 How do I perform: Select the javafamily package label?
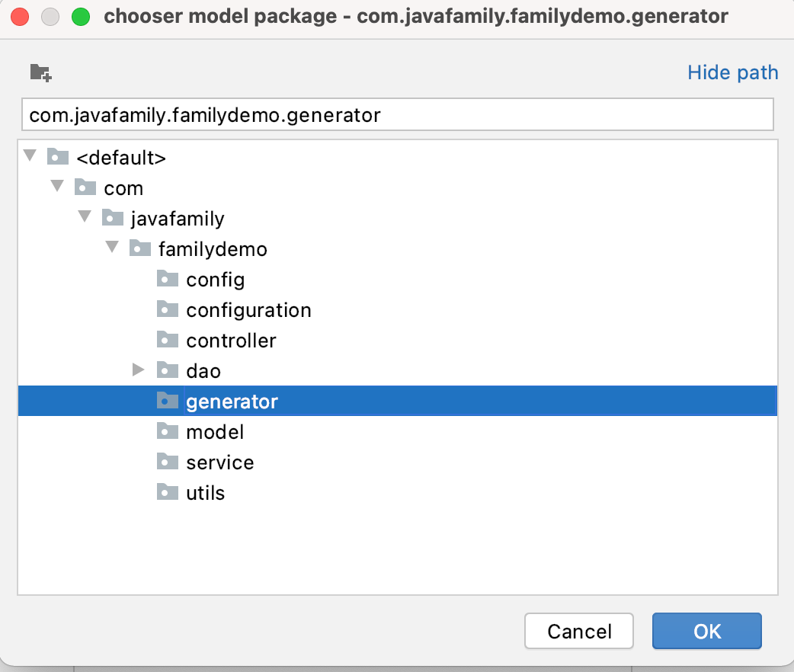178,219
